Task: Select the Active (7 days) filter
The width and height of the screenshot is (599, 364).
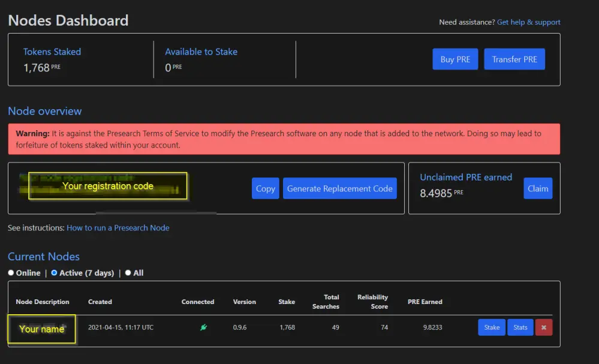Action: click(54, 273)
